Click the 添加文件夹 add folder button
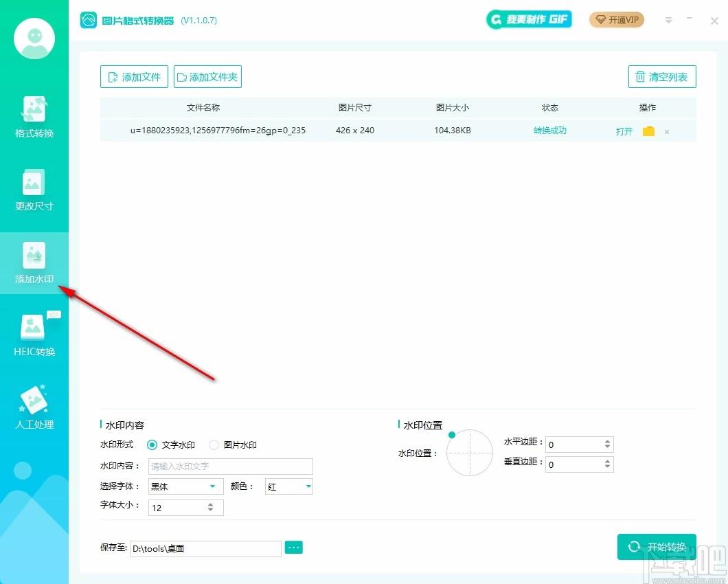Screen dimensions: 728x584 [x=207, y=77]
